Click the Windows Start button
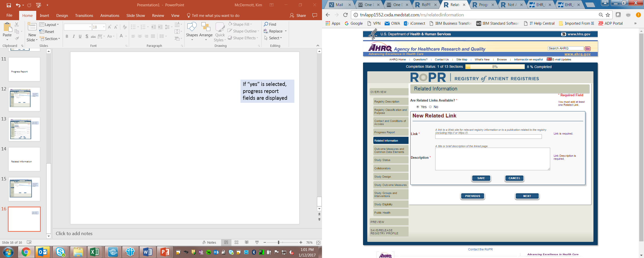This screenshot has width=644, height=258. (8, 252)
